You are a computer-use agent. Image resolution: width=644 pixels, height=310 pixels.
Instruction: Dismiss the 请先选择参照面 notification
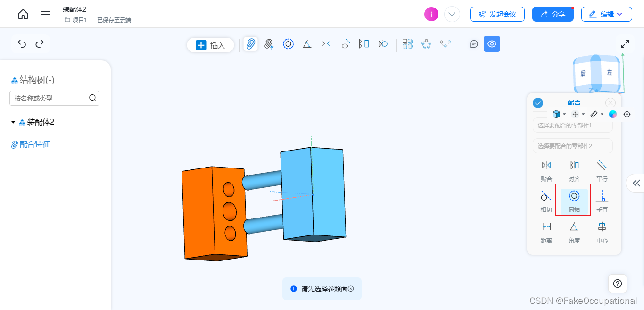351,289
